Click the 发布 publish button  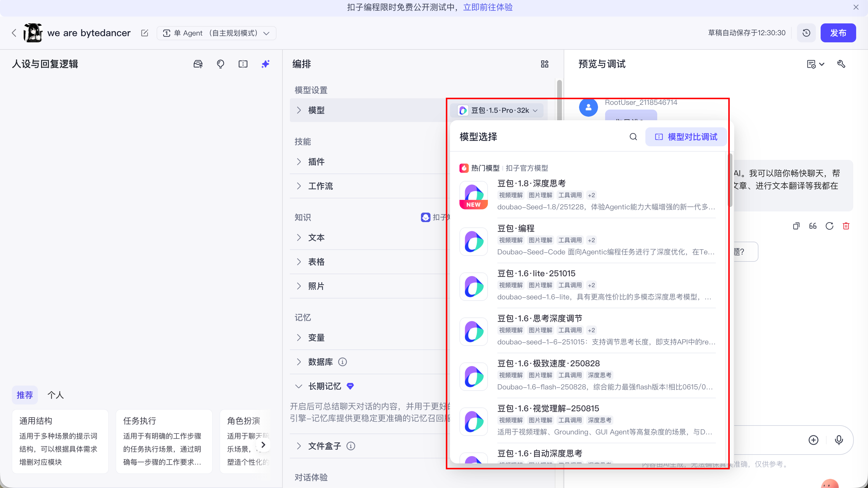coord(838,33)
